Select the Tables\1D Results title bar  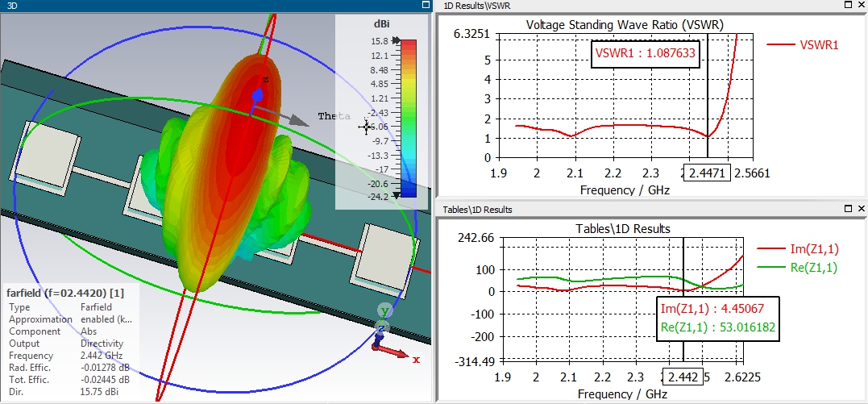[652, 210]
